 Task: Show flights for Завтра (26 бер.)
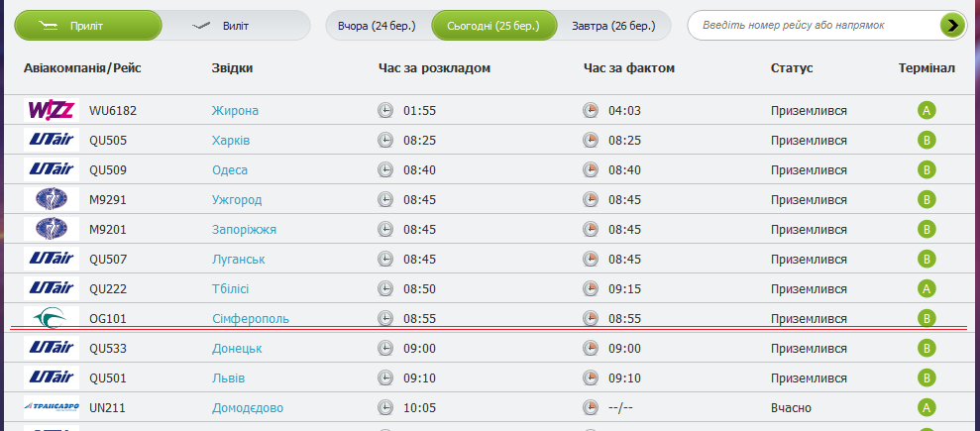click(613, 26)
